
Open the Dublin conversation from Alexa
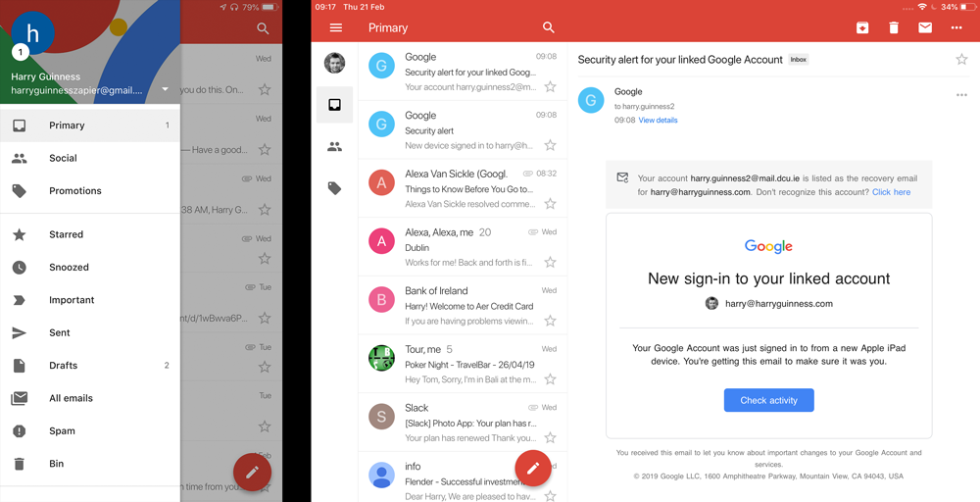pos(463,247)
